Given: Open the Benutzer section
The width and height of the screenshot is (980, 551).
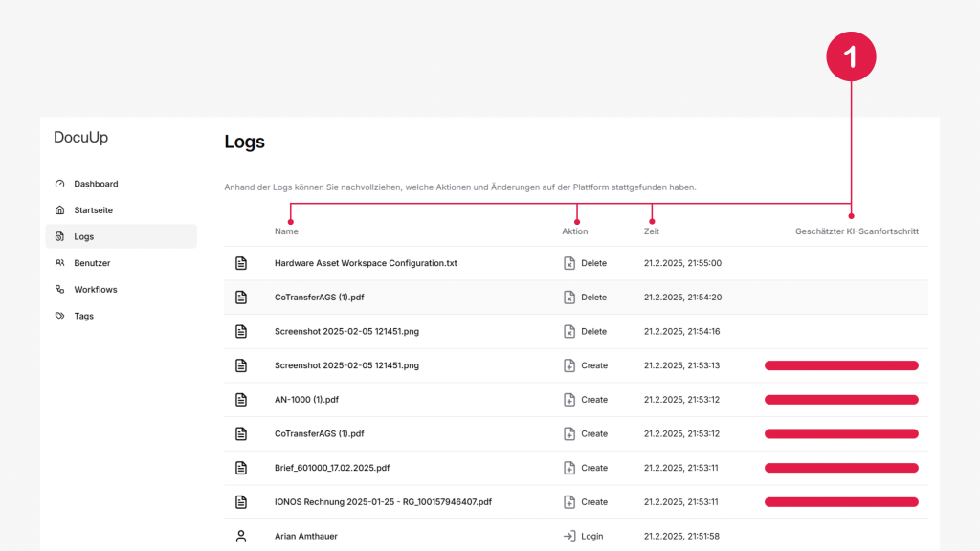Looking at the screenshot, I should click(92, 263).
